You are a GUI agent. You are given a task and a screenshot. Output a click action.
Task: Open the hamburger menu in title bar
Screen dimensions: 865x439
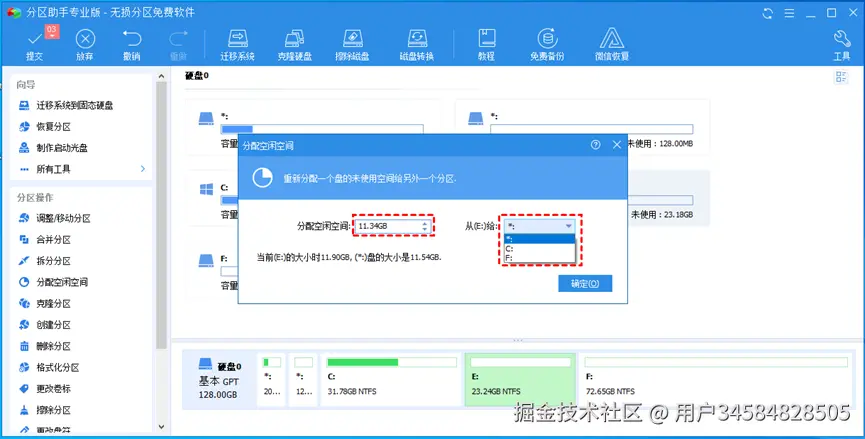coord(789,13)
